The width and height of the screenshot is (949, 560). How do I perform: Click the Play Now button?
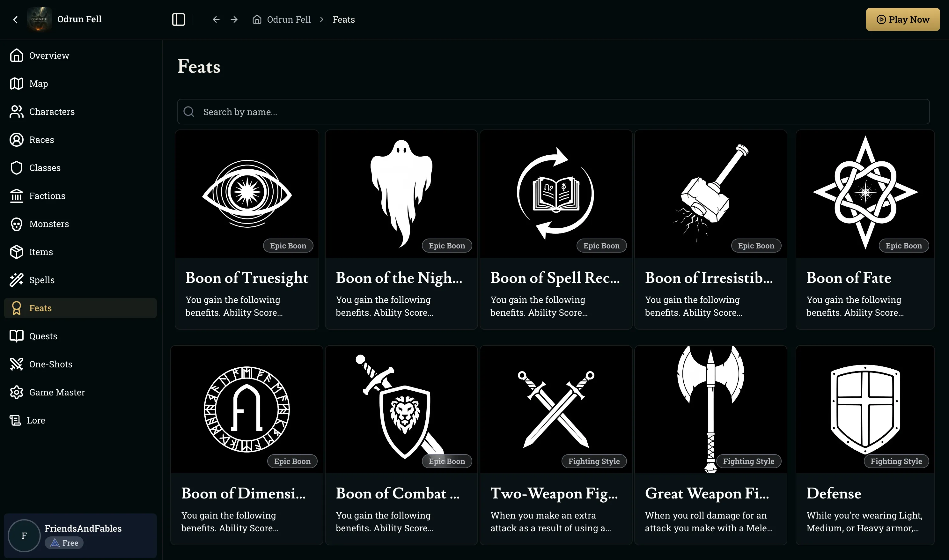(x=902, y=19)
